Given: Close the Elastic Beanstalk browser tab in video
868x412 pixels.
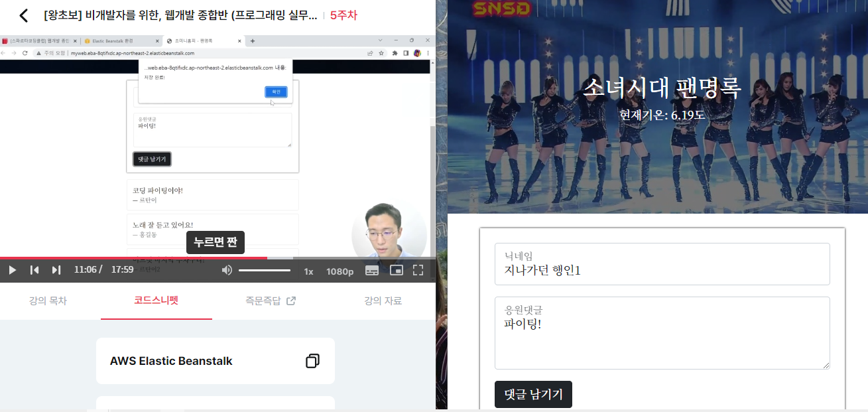Looking at the screenshot, I should (157, 40).
